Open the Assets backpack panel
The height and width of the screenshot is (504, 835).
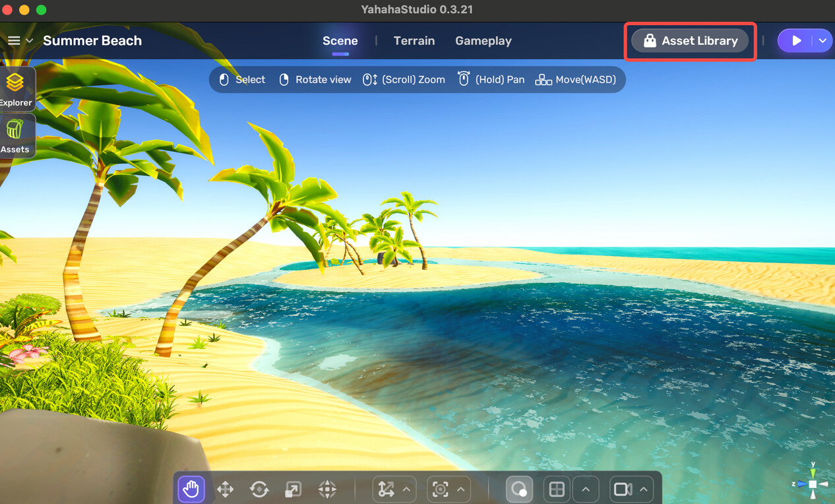pyautogui.click(x=15, y=135)
